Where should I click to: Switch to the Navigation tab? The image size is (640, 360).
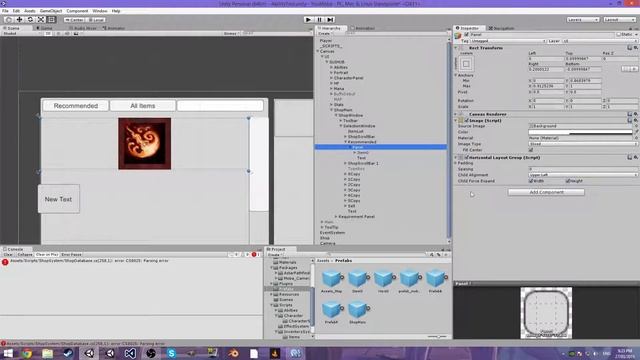point(502,28)
